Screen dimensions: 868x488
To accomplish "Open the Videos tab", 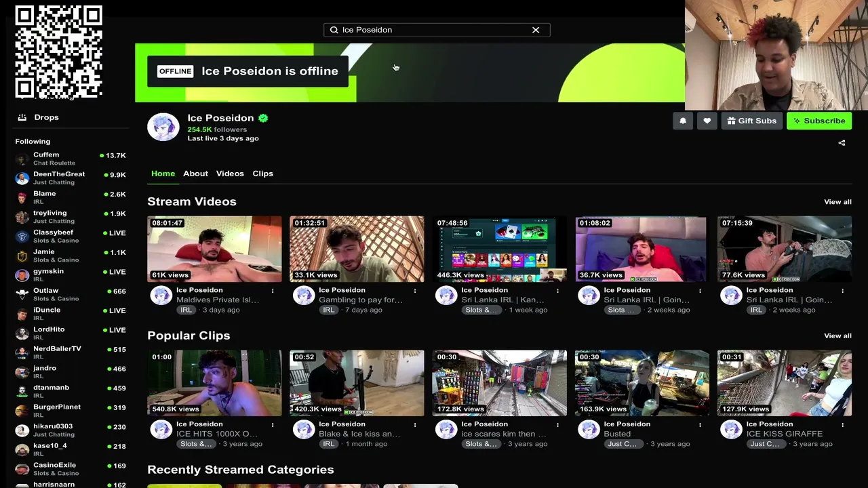I will point(230,174).
